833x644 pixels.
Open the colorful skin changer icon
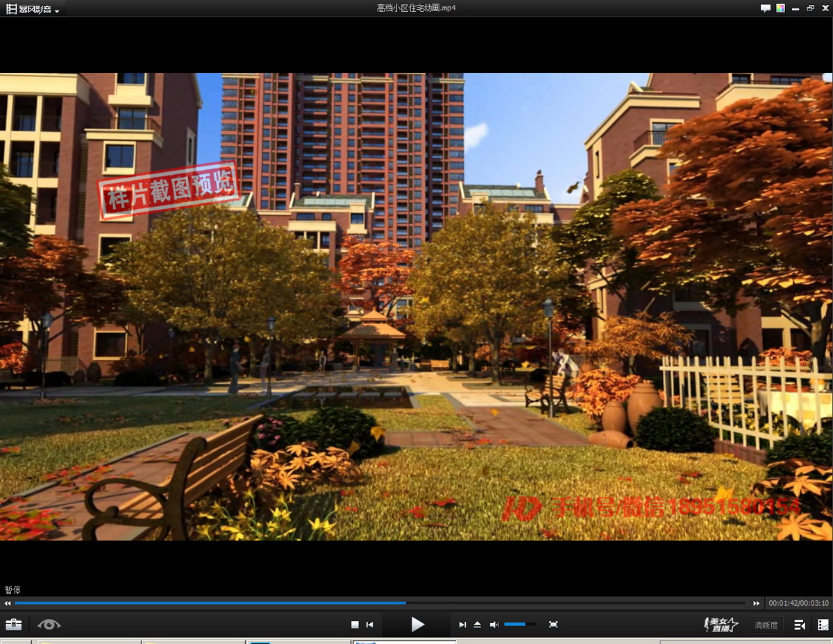(781, 8)
